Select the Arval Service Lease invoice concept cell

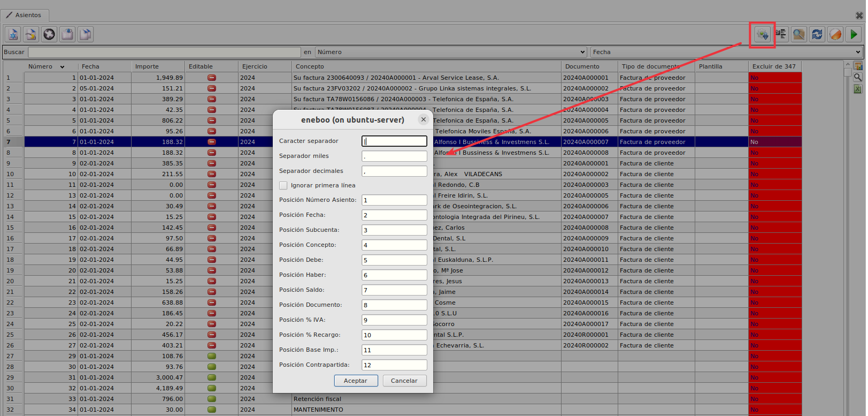tap(427, 78)
